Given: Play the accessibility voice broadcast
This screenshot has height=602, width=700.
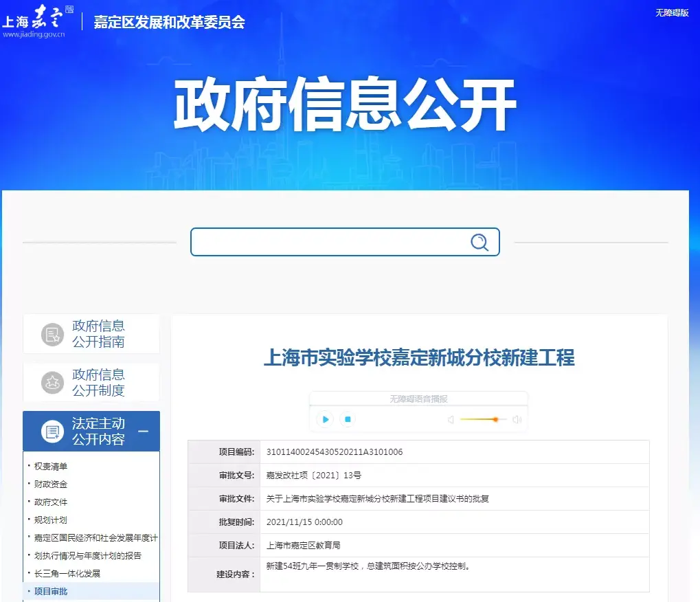Looking at the screenshot, I should 325,419.
